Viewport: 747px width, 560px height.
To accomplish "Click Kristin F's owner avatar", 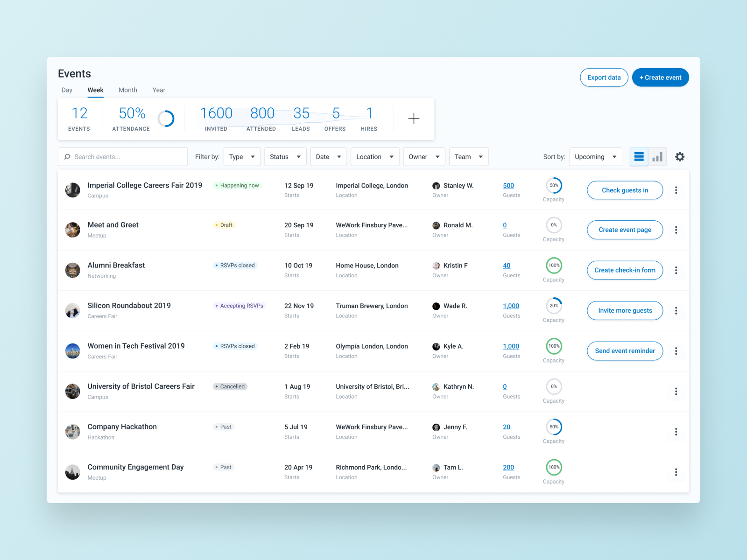I will pos(436,266).
